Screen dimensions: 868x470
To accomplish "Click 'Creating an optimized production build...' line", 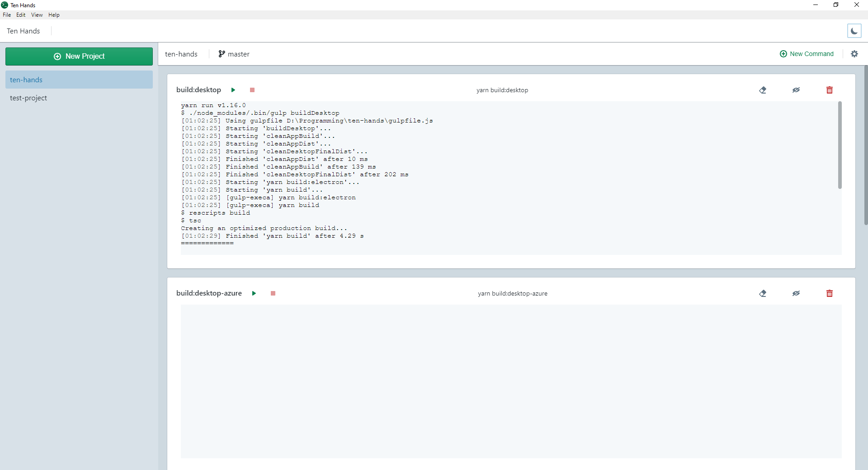I will point(264,228).
